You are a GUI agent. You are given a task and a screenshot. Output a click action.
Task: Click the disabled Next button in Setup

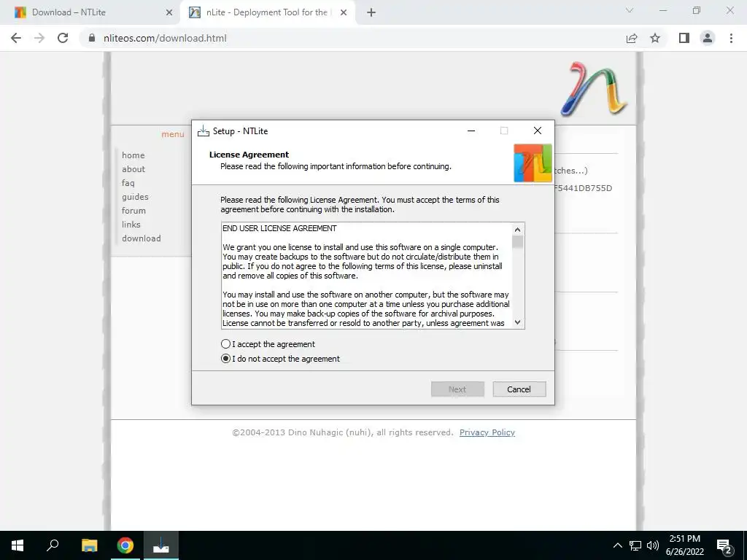(457, 389)
